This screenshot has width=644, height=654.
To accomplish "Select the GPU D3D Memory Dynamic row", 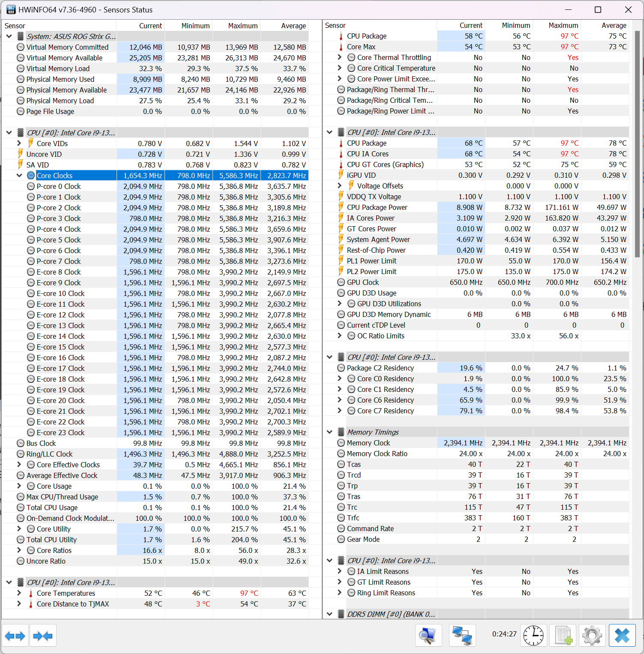I will coord(476,314).
